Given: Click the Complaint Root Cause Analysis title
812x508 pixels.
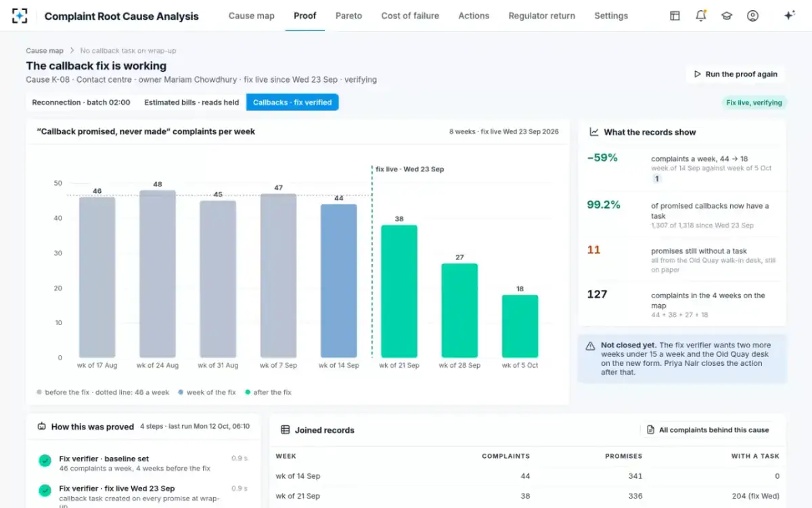Looking at the screenshot, I should [x=122, y=16].
